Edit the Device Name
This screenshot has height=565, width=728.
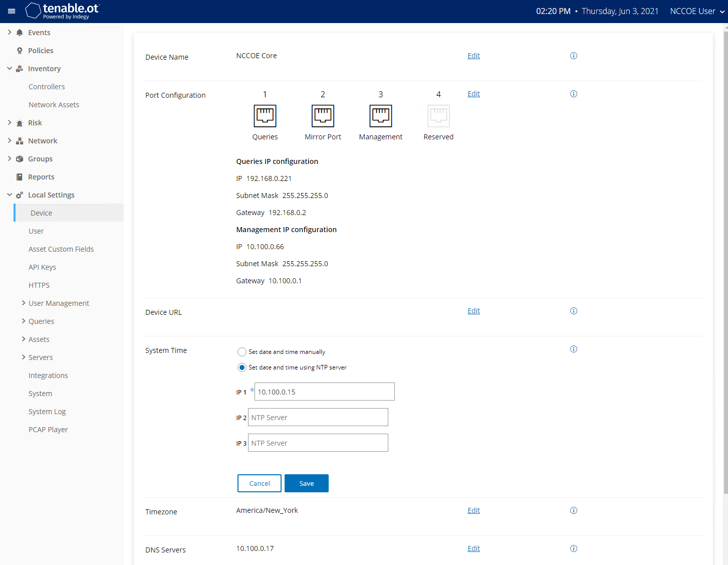pos(473,56)
